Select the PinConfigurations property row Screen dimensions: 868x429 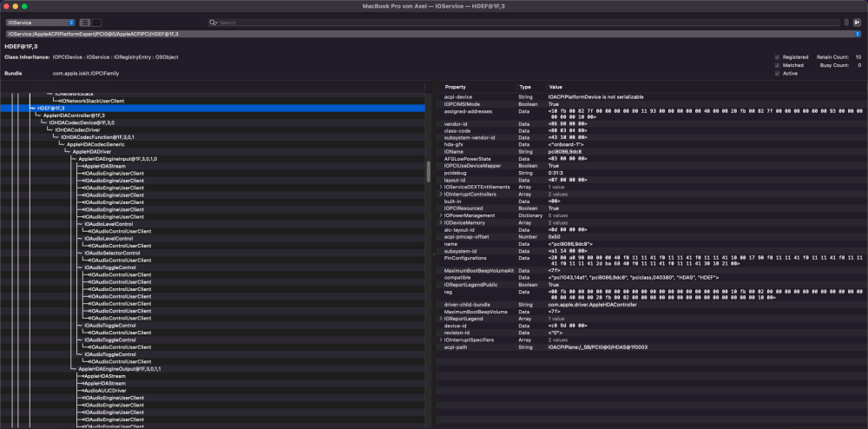tap(652, 261)
